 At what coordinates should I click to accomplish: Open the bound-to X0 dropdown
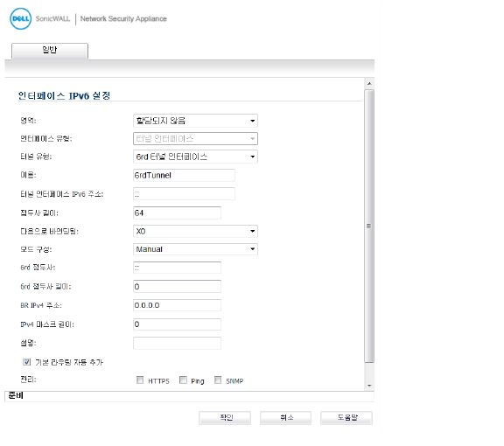tap(195, 232)
